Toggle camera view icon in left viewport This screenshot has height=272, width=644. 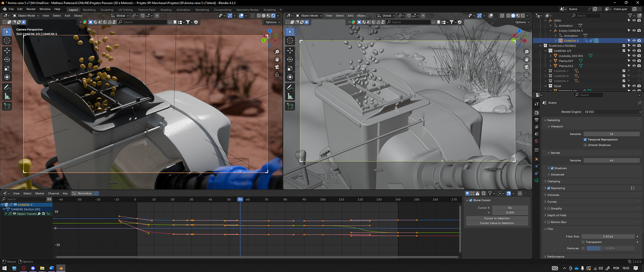[x=277, y=67]
